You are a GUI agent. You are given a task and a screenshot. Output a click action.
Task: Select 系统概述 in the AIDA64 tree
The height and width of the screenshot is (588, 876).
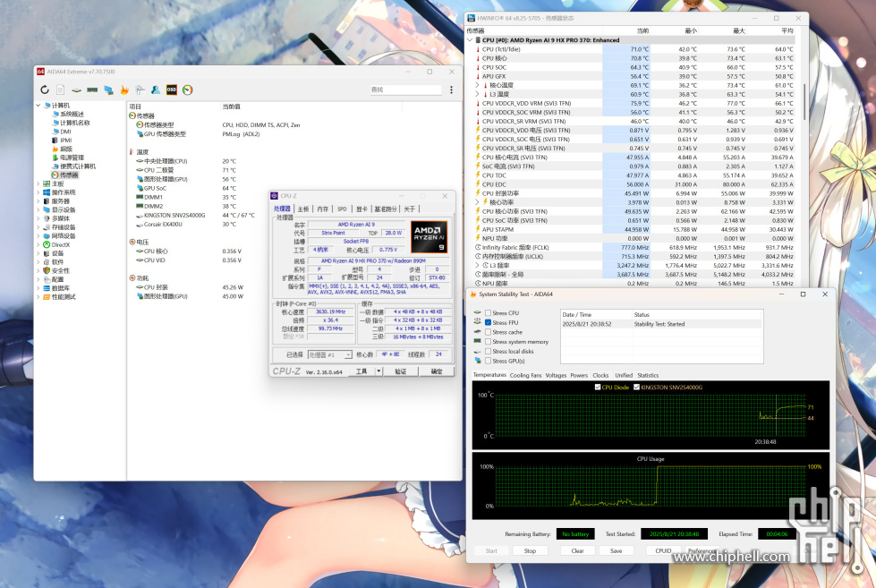coord(68,114)
